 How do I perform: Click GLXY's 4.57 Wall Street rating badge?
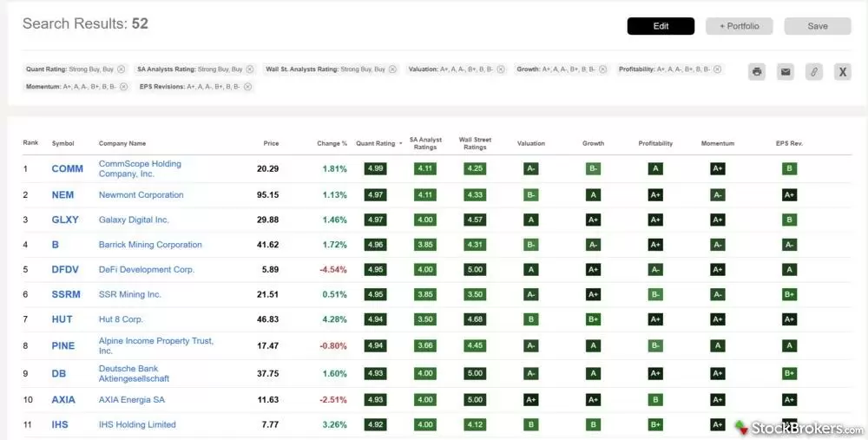point(475,220)
